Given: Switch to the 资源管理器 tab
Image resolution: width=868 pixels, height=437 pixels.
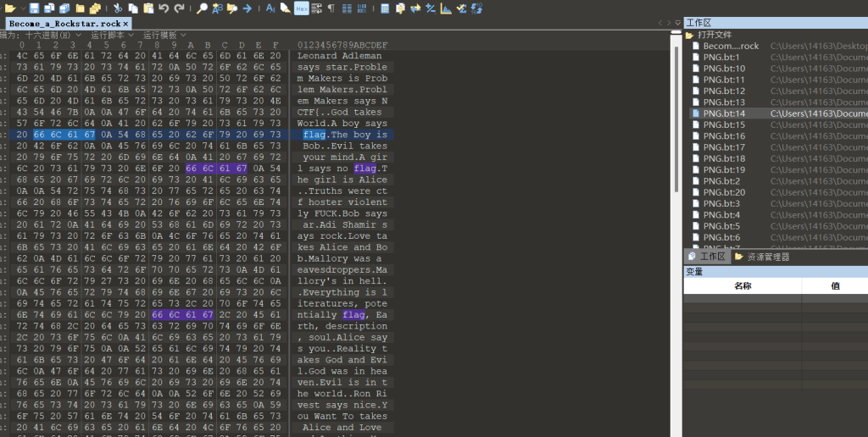Looking at the screenshot, I should coord(761,257).
